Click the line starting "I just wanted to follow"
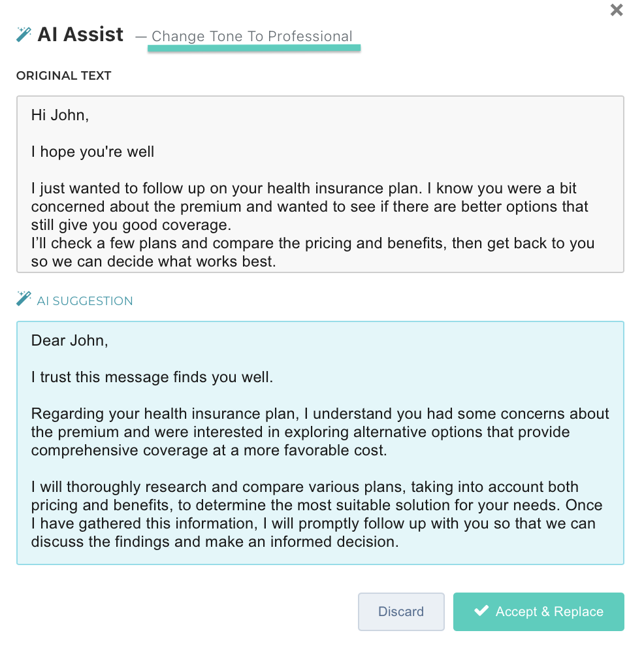 click(x=304, y=189)
